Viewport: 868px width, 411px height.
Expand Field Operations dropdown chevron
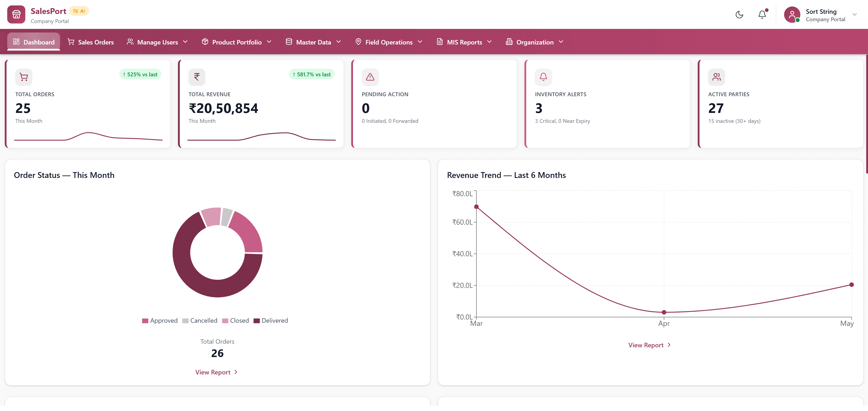[x=420, y=42]
